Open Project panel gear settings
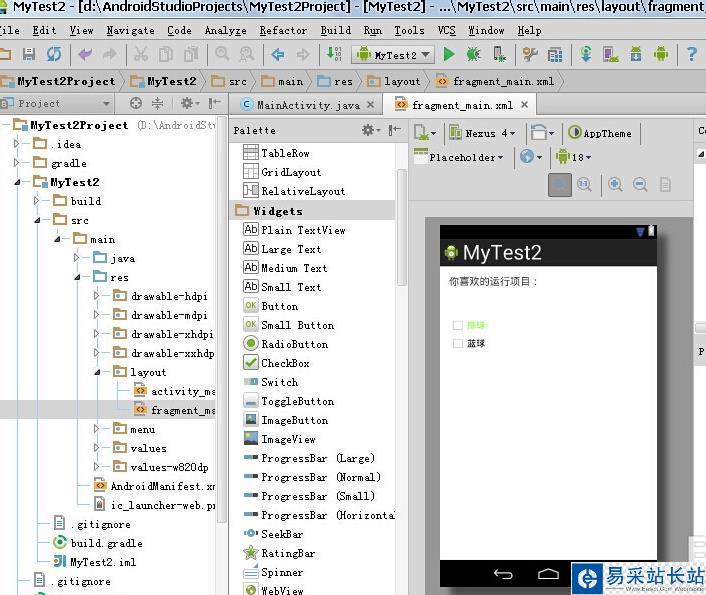 pyautogui.click(x=190, y=104)
